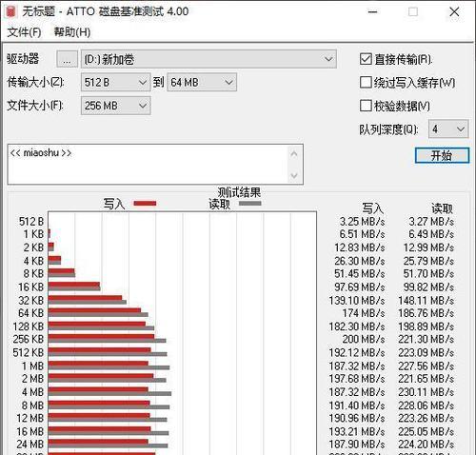Open the 文件(F) menu

click(x=24, y=32)
